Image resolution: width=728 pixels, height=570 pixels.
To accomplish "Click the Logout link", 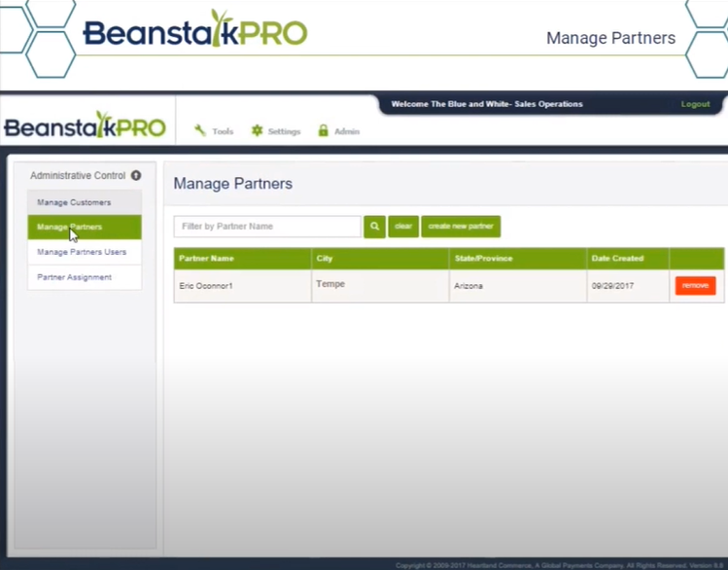I will (695, 104).
